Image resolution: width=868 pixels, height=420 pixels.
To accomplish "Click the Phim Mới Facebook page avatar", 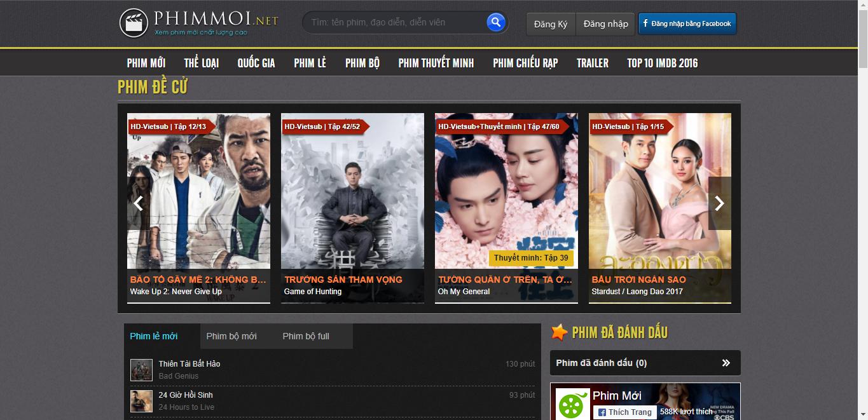I will [x=573, y=404].
